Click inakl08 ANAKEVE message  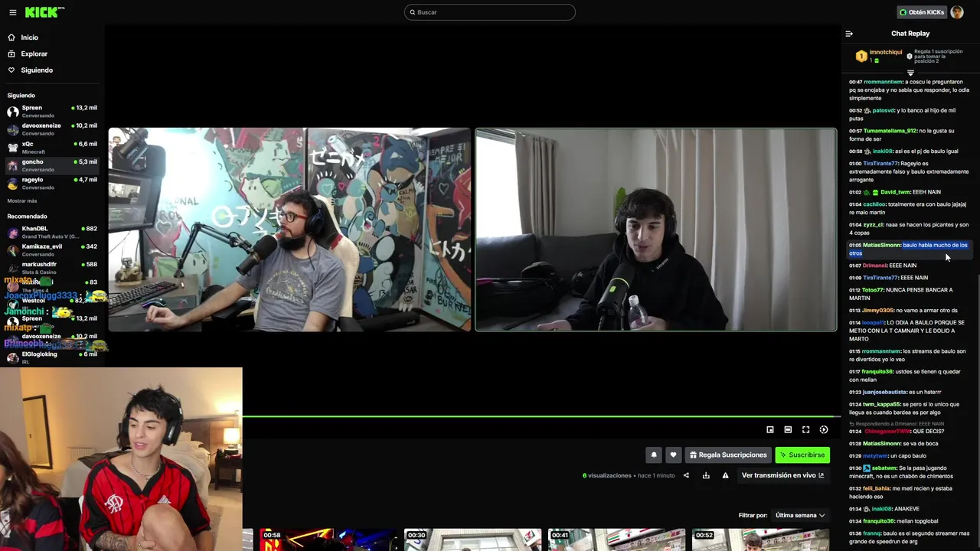pyautogui.click(x=909, y=509)
